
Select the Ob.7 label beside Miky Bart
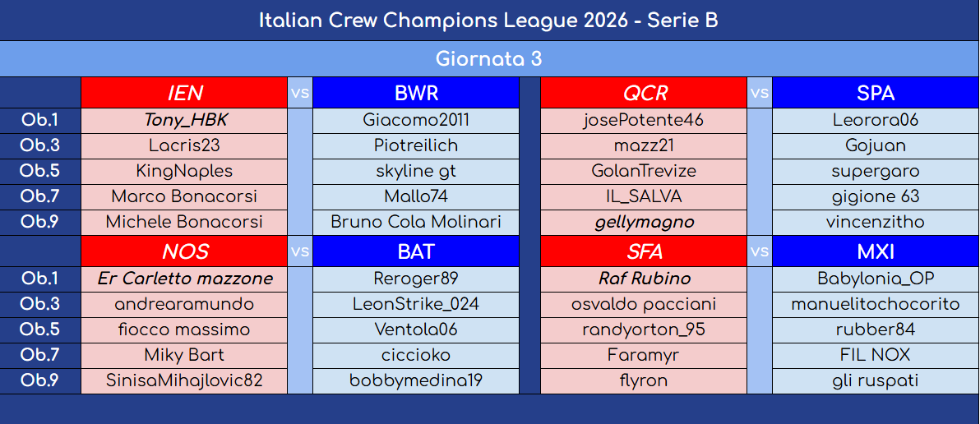point(40,355)
